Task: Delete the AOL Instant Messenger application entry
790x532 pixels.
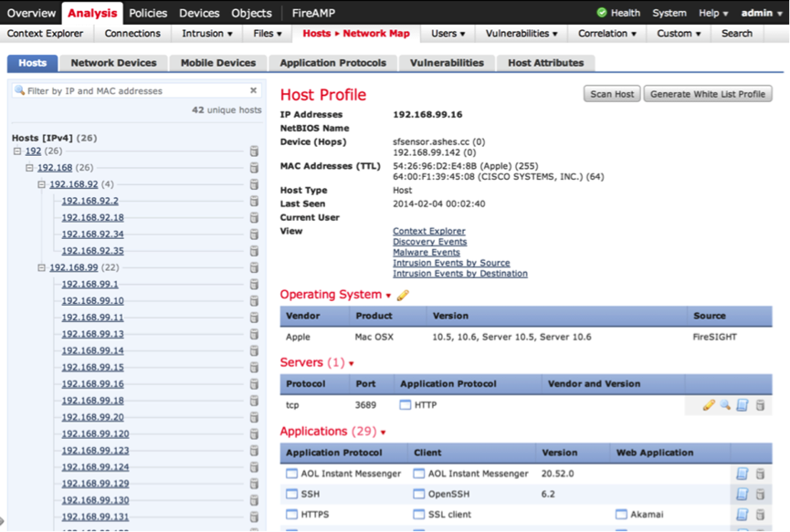Action: (x=760, y=474)
